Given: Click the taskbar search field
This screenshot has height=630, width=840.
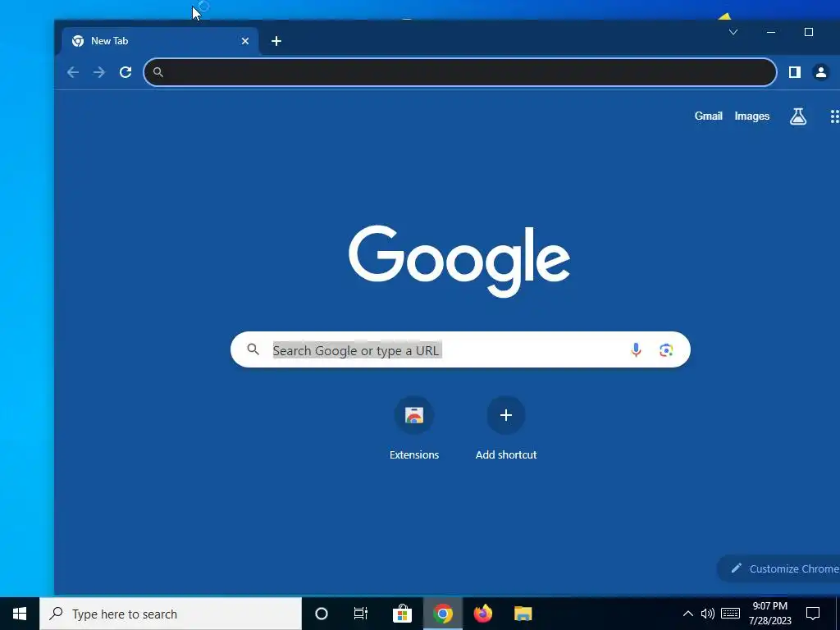Looking at the screenshot, I should [171, 614].
